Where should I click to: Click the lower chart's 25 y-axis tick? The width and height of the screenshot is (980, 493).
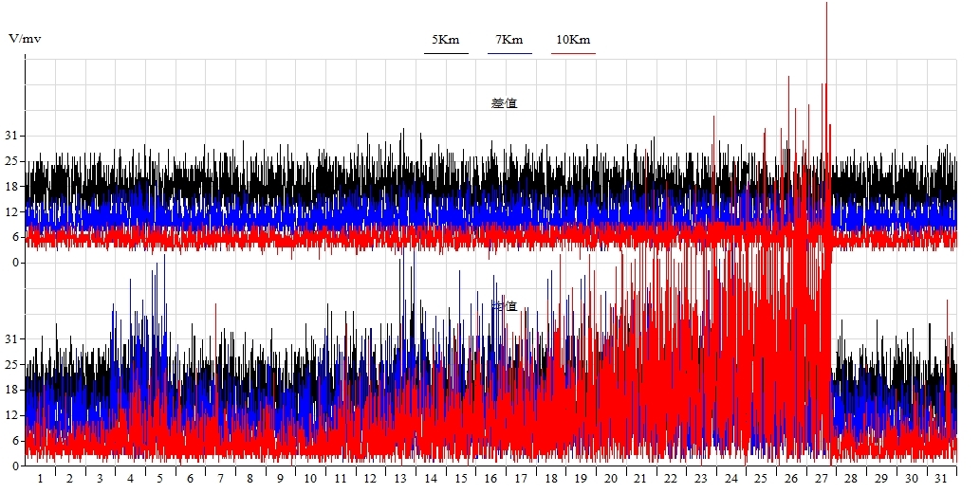(12, 364)
